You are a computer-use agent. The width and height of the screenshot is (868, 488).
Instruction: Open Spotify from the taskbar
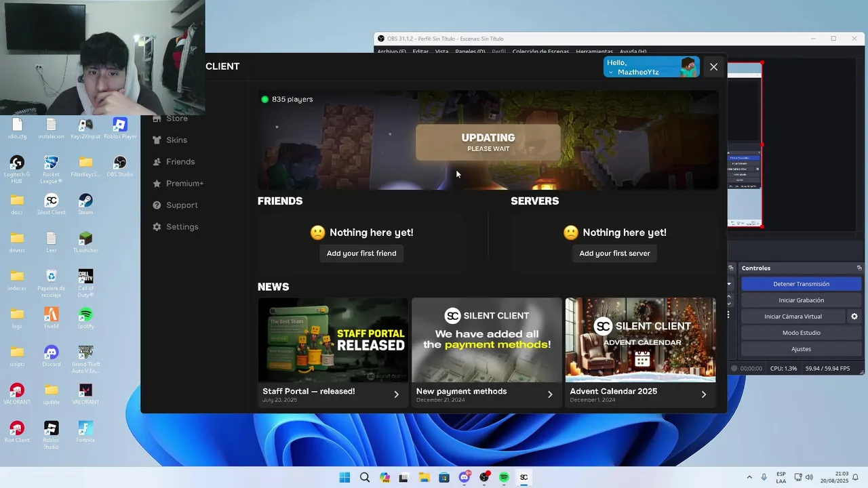tap(504, 477)
